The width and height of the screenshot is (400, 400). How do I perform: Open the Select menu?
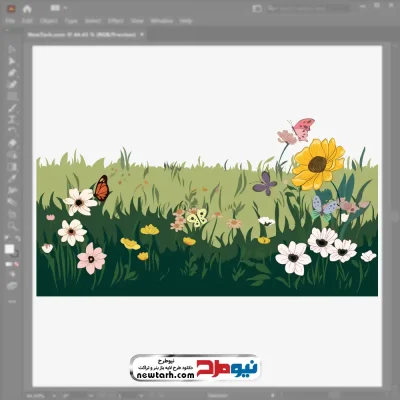coord(93,21)
